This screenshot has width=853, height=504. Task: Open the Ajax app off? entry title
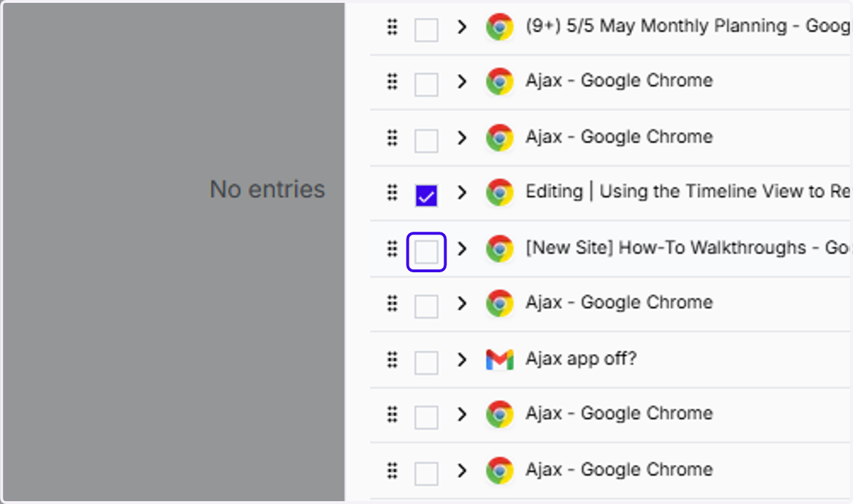pyautogui.click(x=581, y=359)
